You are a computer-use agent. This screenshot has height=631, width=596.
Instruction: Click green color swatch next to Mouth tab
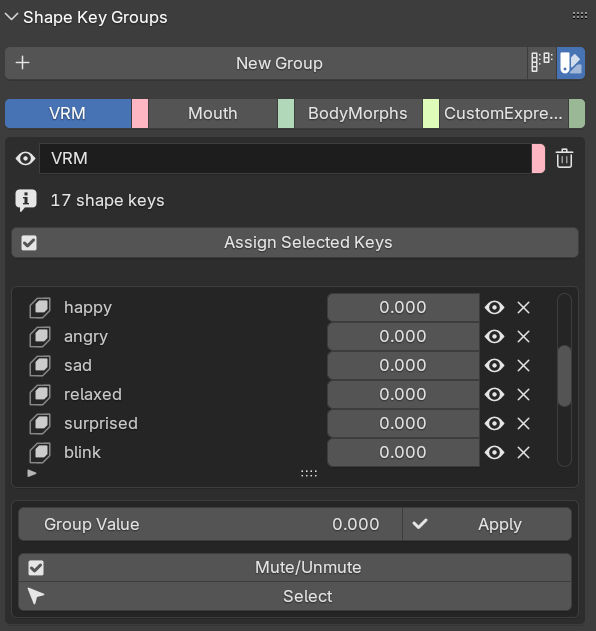(286, 113)
